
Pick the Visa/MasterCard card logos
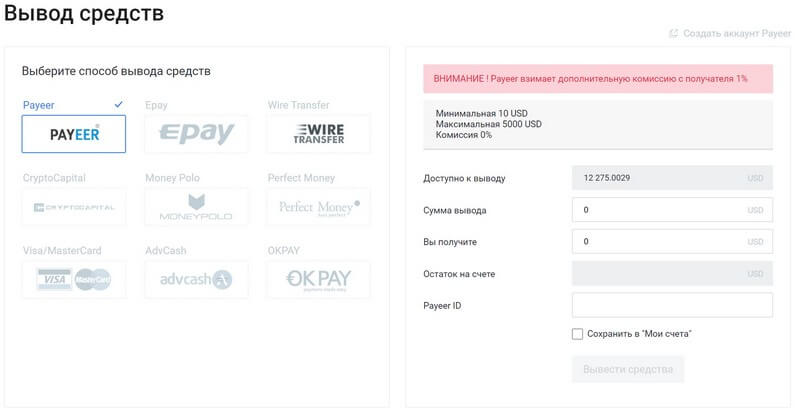pyautogui.click(x=74, y=280)
